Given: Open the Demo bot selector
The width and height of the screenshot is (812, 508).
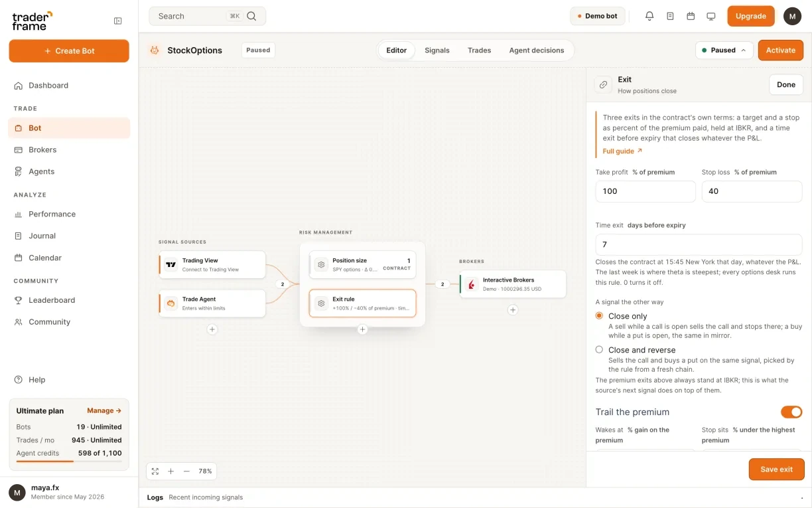Looking at the screenshot, I should 598,16.
